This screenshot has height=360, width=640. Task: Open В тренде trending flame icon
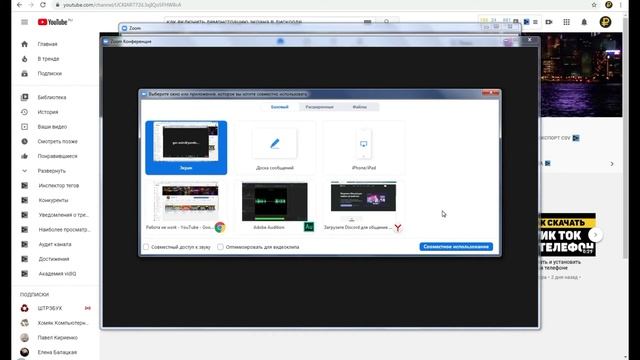coord(24,59)
